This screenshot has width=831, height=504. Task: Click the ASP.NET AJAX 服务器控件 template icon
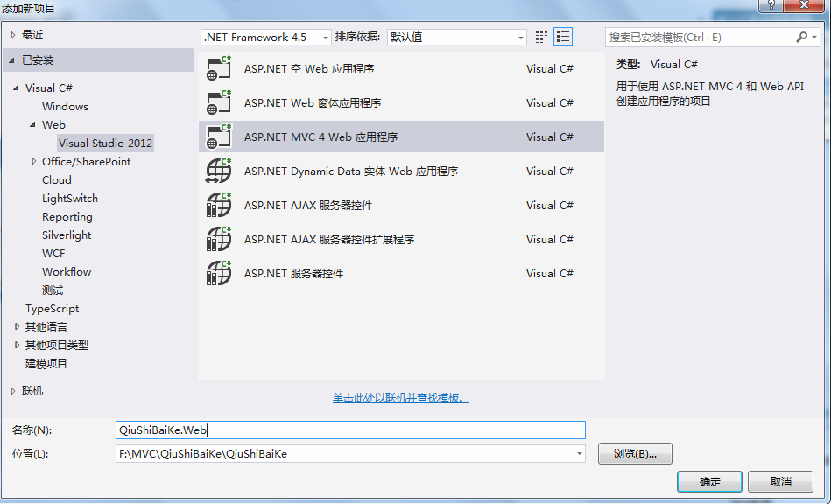pos(219,205)
